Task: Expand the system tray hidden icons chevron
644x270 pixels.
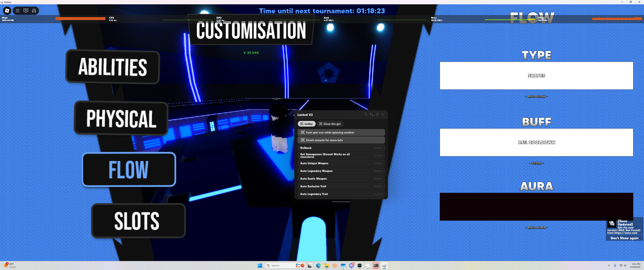Action: 609,265
